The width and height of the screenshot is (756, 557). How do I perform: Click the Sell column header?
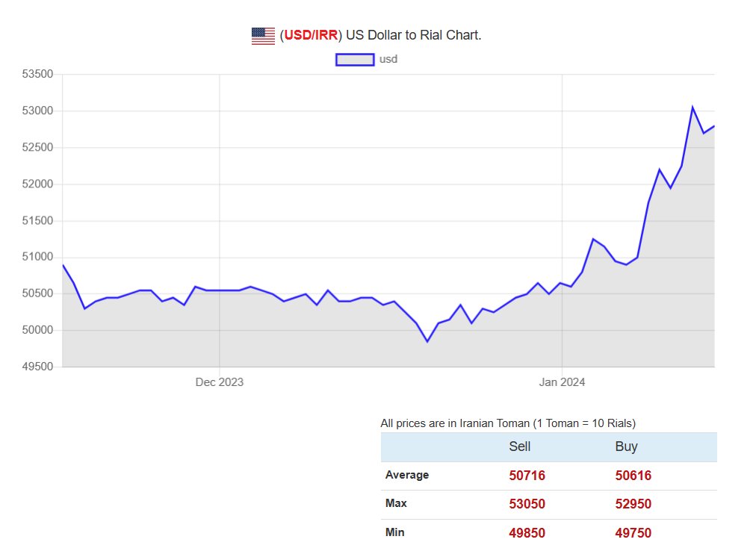(520, 446)
